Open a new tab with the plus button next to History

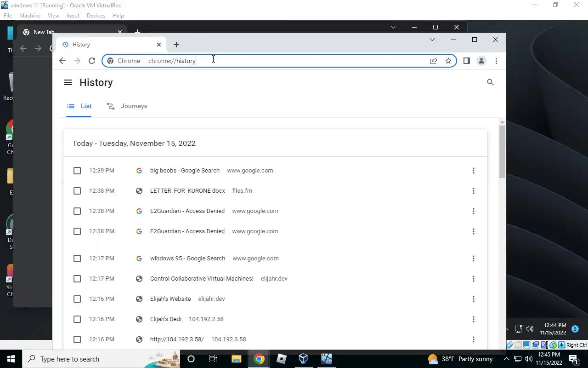click(176, 45)
